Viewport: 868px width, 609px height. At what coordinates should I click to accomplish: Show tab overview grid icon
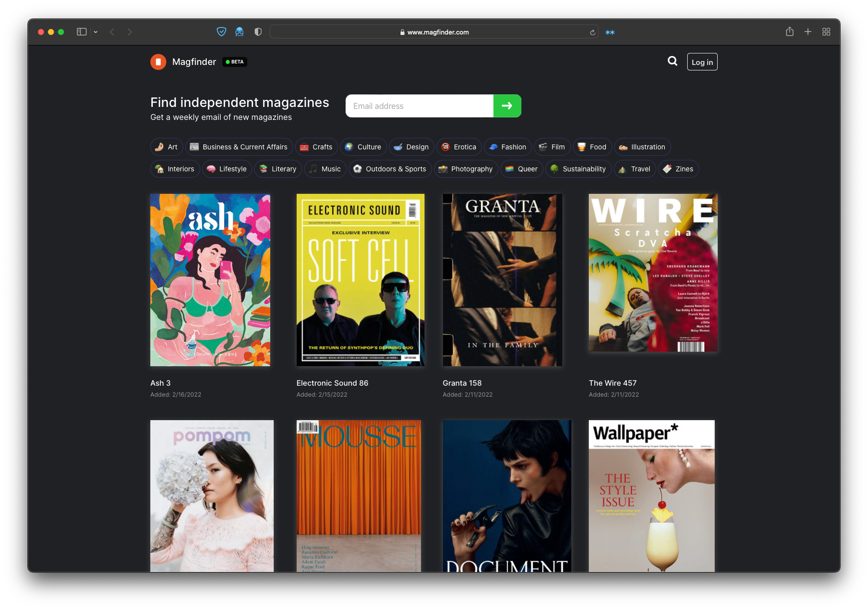(x=827, y=31)
